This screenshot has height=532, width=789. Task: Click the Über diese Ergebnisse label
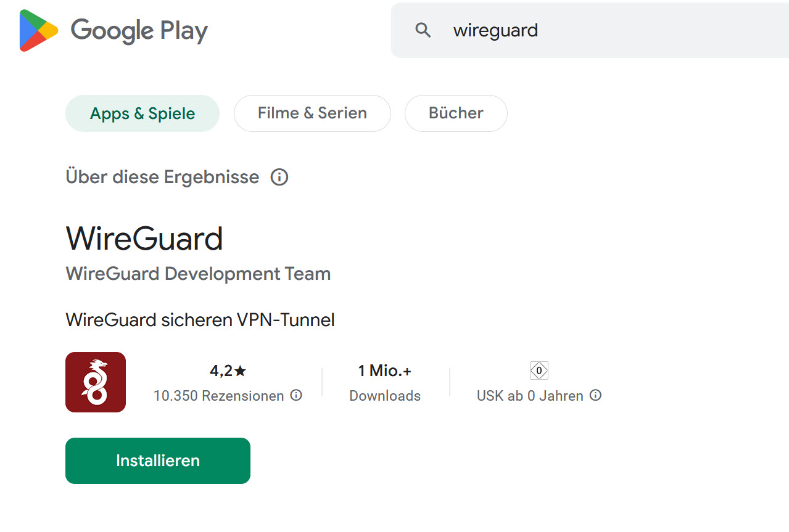[163, 178]
